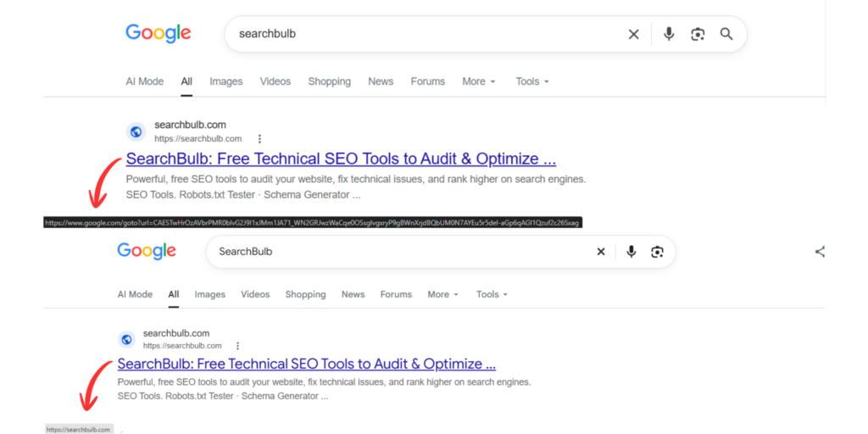Expand the Tools dropdown in the bottom results page
The image size is (868, 434).
tap(492, 294)
